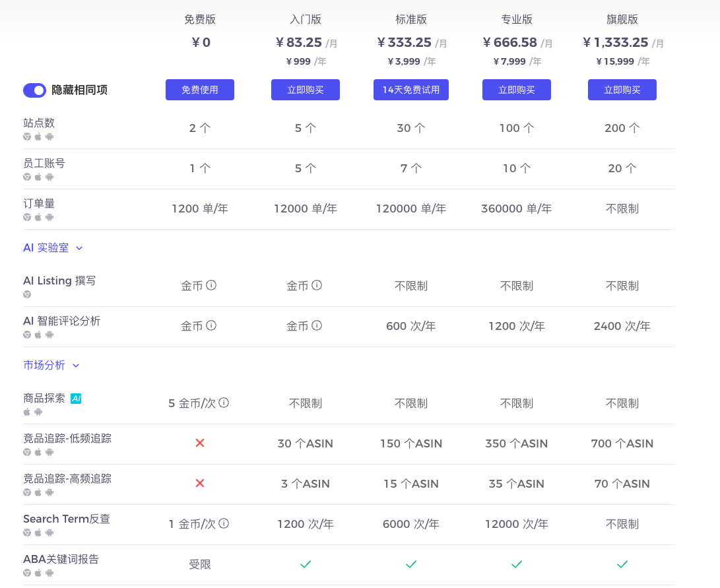720x588 pixels.
Task: Click the Chrome icon under 站点数
Action: [27, 137]
